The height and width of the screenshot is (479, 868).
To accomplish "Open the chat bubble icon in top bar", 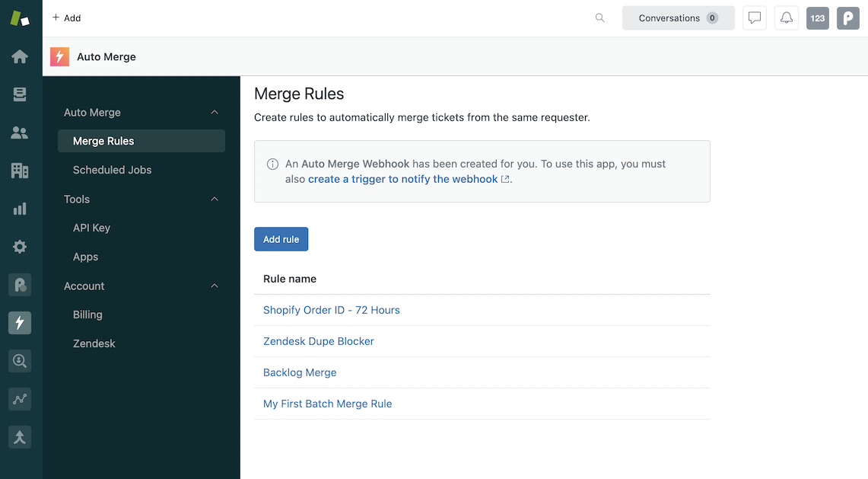I will coord(754,18).
